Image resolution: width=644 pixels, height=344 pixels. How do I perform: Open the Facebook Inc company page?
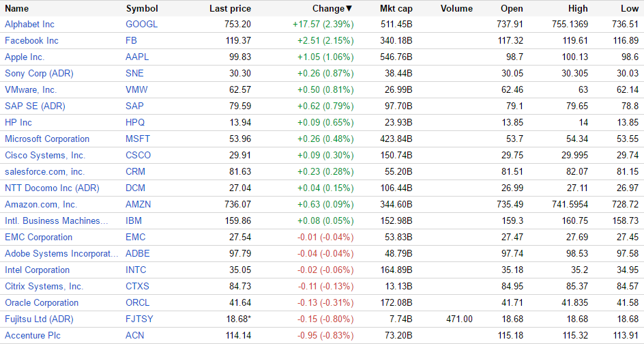click(x=31, y=40)
